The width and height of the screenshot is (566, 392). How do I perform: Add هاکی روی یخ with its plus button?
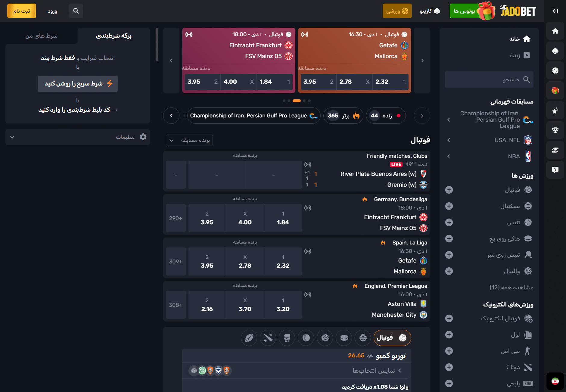coord(449,238)
